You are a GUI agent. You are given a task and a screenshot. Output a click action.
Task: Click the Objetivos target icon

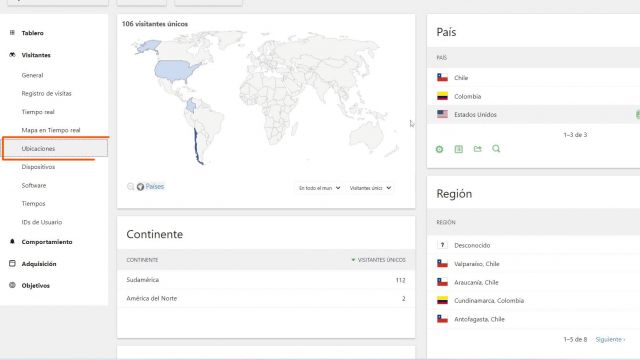(x=12, y=285)
